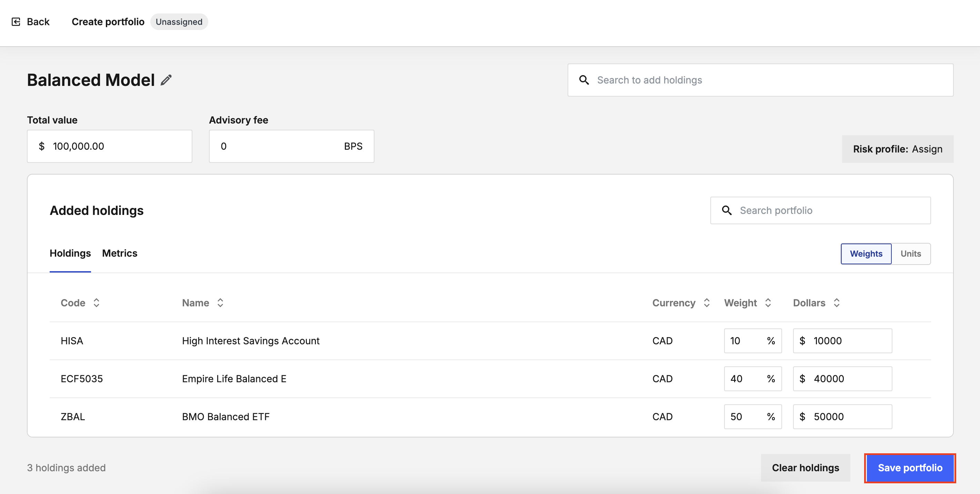
Task: Click the Back arrow icon
Action: (x=16, y=22)
